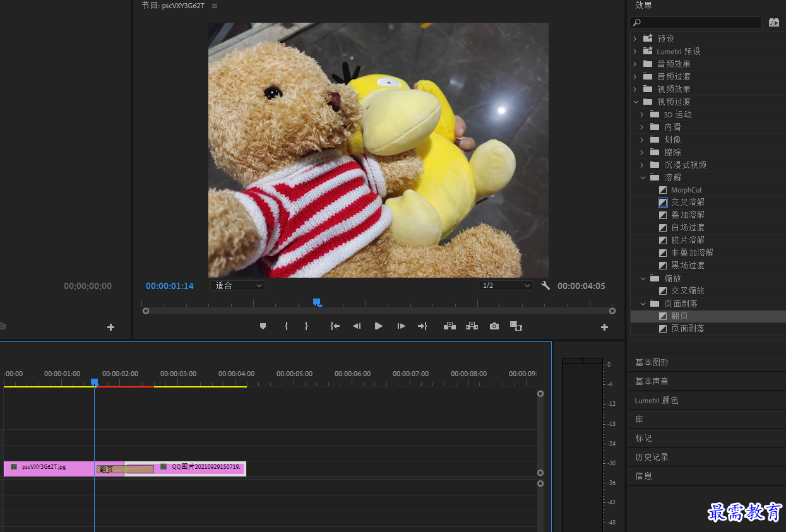Collapse the 视频过渡 folder
Screen dimensions: 786x532
(635, 102)
